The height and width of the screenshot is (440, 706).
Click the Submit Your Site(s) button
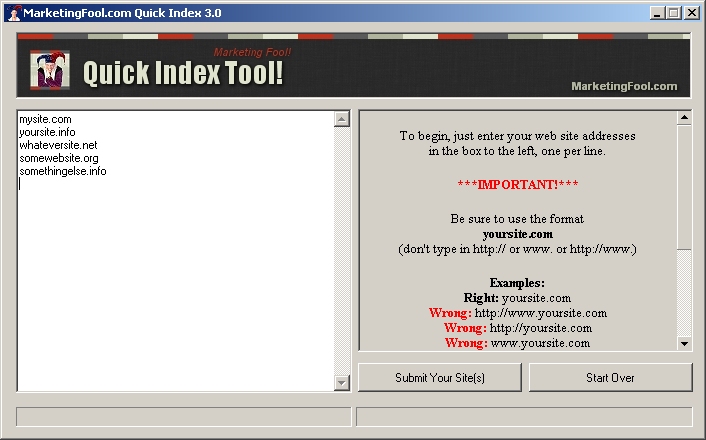coord(439,377)
